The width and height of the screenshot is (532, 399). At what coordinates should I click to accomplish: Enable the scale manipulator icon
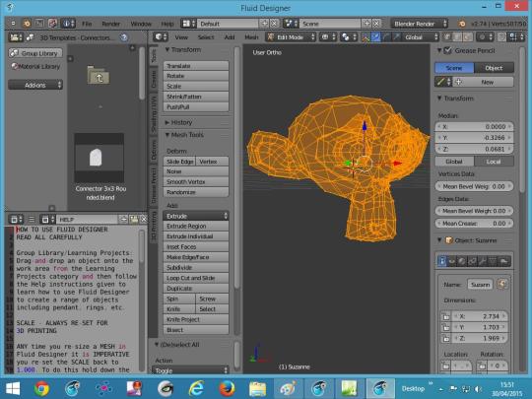pyautogui.click(x=396, y=37)
